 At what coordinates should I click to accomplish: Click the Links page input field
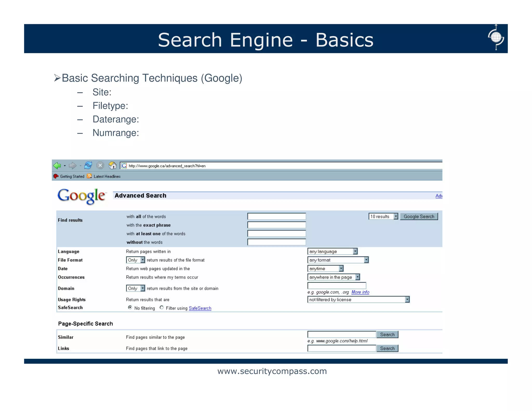pos(342,348)
